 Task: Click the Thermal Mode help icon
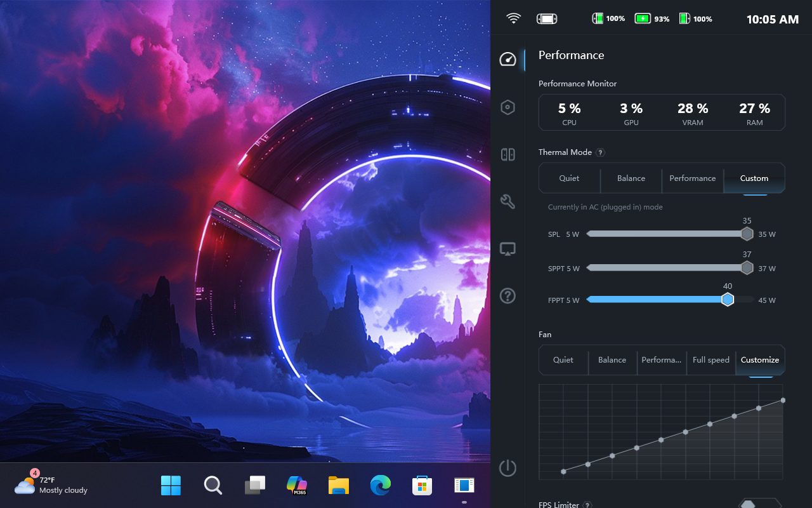[600, 152]
